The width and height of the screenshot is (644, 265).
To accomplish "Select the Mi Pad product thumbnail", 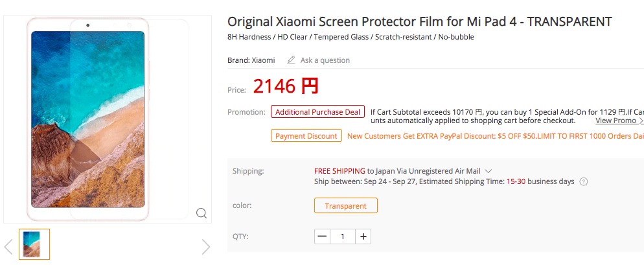I will pyautogui.click(x=34, y=244).
